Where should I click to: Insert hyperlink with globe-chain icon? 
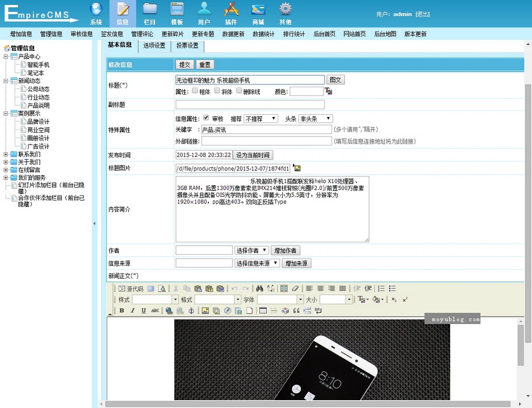tap(169, 310)
